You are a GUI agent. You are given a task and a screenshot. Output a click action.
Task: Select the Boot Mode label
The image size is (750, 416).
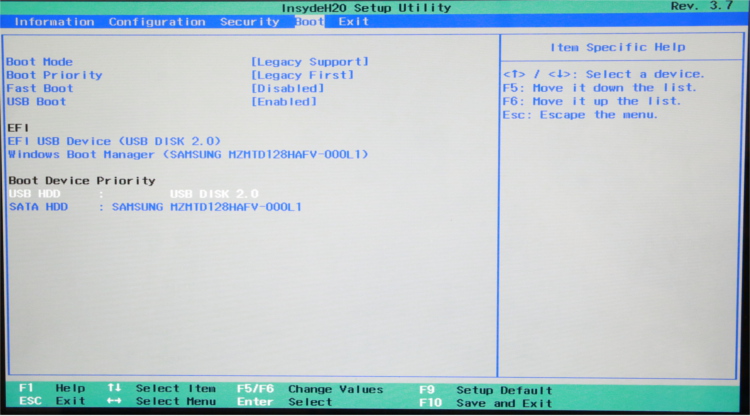39,62
